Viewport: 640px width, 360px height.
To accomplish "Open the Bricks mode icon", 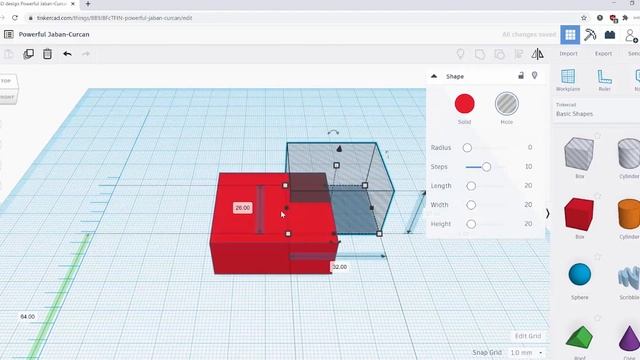I will (610, 35).
